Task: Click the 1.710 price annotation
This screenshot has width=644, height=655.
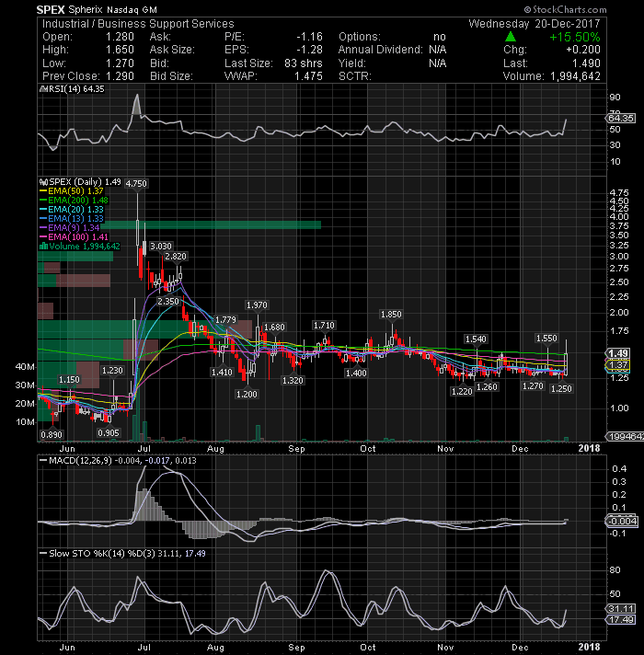Action: (324, 325)
